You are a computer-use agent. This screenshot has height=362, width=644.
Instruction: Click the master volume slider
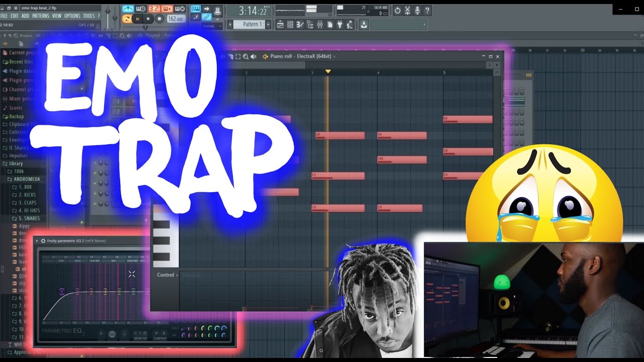[x=108, y=17]
